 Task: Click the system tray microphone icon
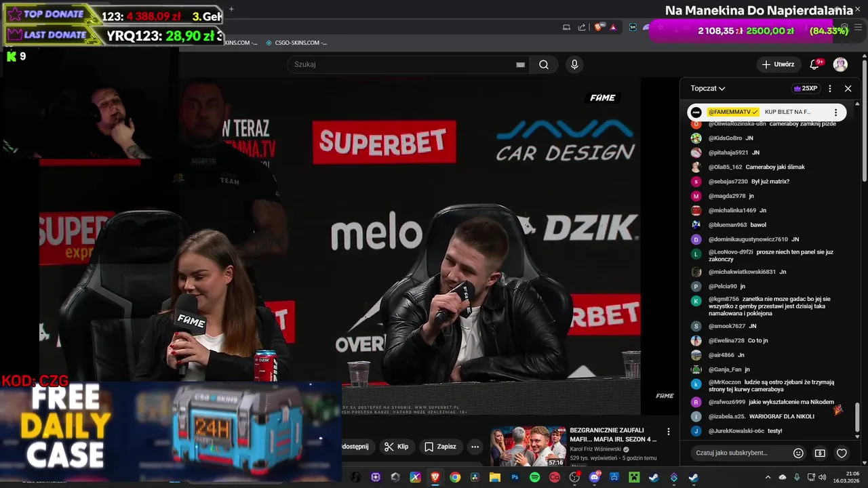coord(797,477)
